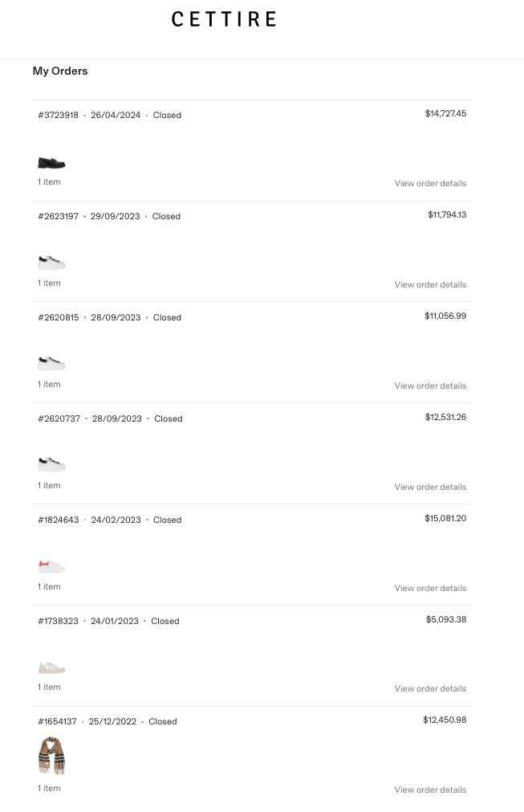Select order number #1824643 header
Image resolution: width=524 pixels, height=812 pixels.
point(59,520)
